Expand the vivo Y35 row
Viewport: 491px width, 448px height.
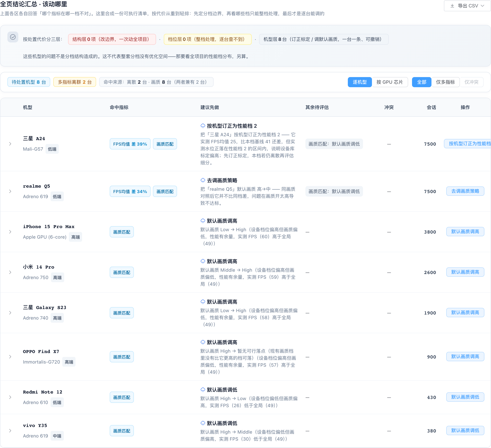pyautogui.click(x=10, y=431)
